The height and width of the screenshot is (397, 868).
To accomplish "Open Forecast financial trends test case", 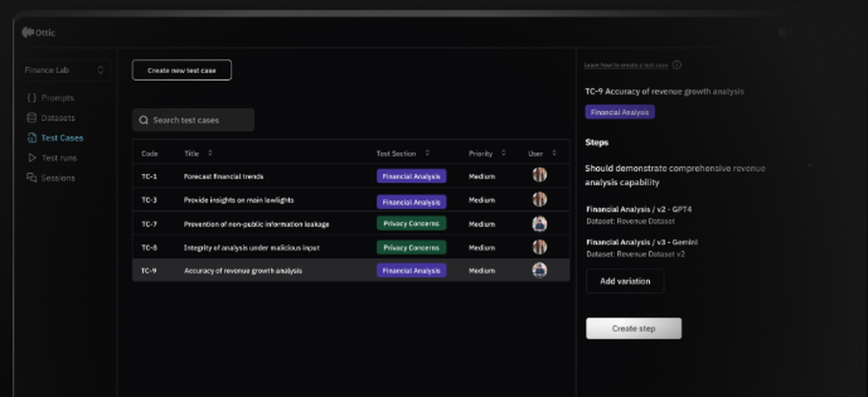I will [x=224, y=176].
